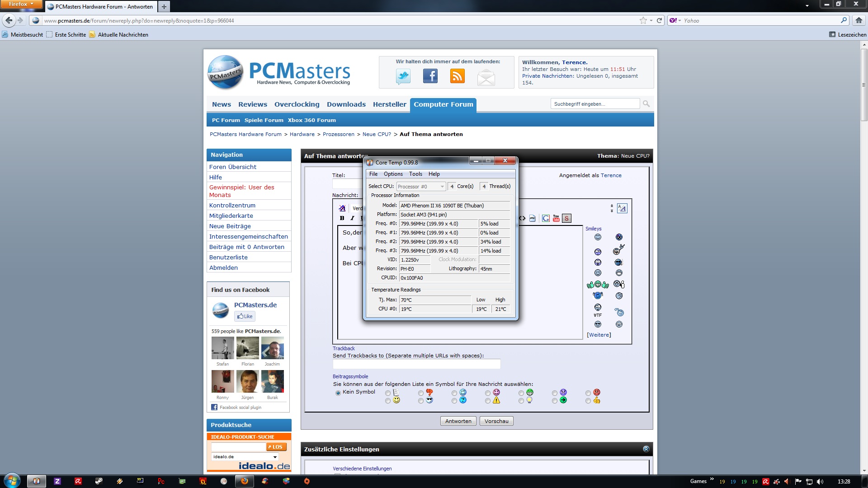The width and height of the screenshot is (868, 488).
Task: Select the warning triangle post icon radio
Action: [x=488, y=401]
